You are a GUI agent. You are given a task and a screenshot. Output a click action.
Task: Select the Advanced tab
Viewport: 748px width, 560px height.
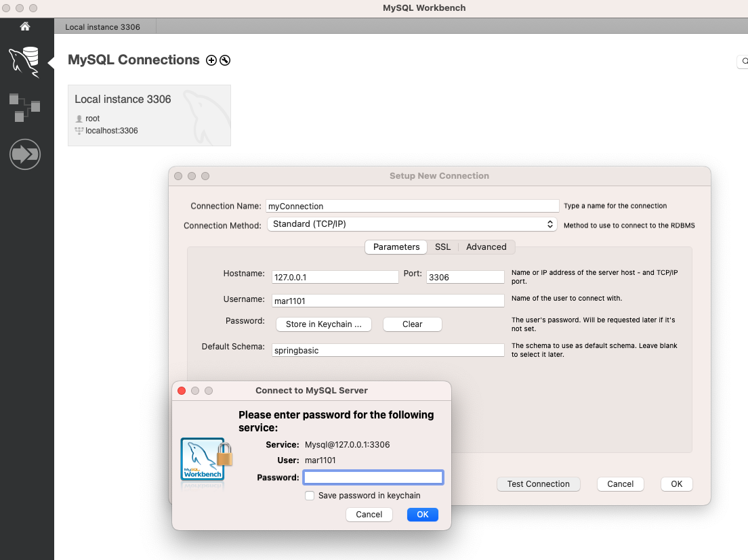coord(486,247)
